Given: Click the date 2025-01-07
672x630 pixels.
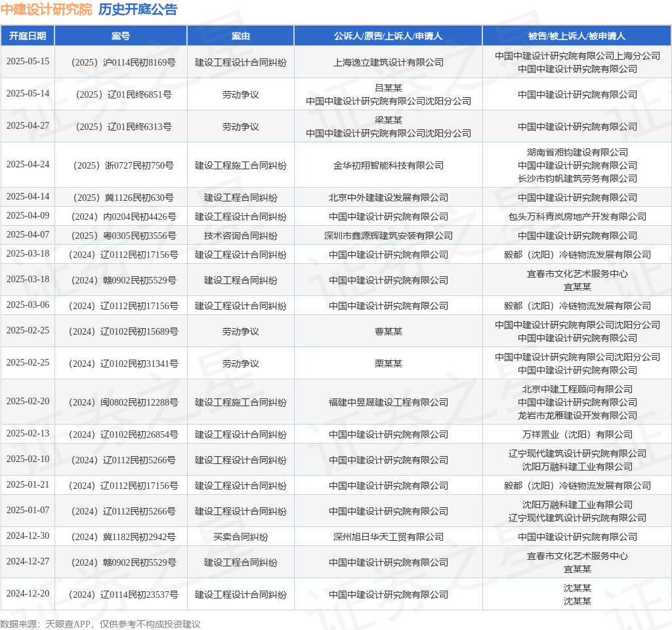Looking at the screenshot, I should click(x=28, y=510).
